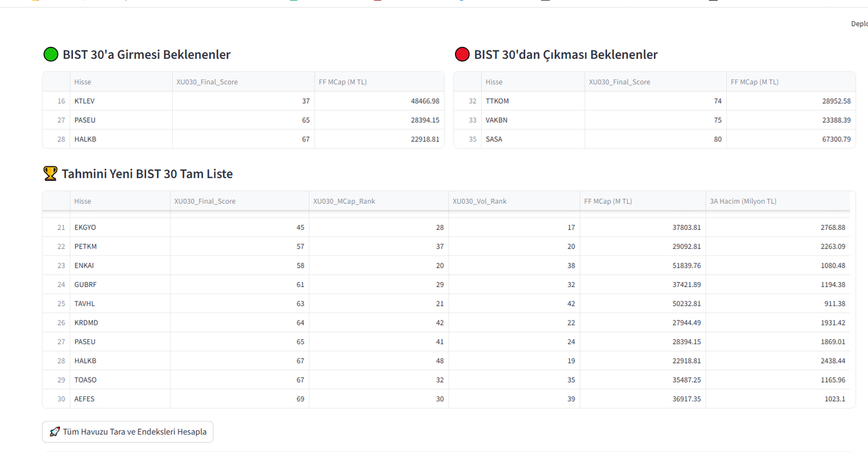Viewport: 868px width, 452px height.
Task: Click XU030_Final_Score header in Tam Liste table
Action: click(x=239, y=201)
